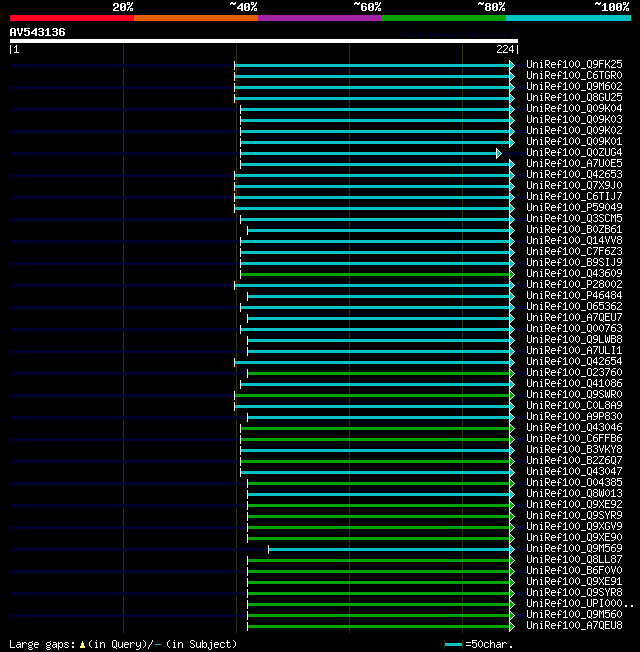640x652 pixels.
Task: Click the UniRef100_P59049 label
Action: [x=574, y=207]
